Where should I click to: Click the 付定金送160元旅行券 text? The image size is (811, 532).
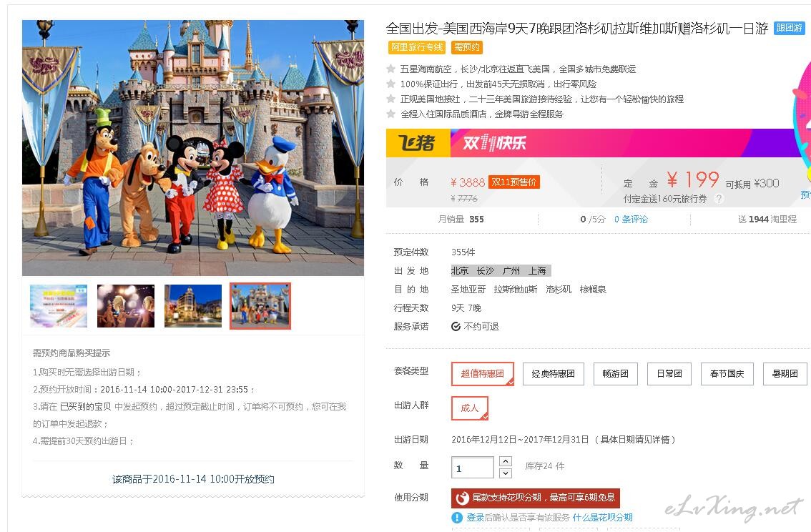665,199
